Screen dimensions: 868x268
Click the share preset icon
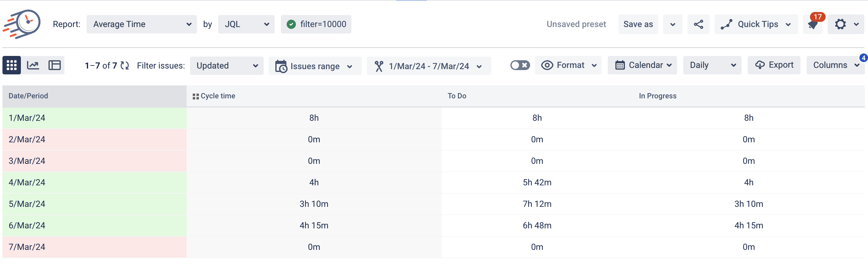(x=698, y=24)
